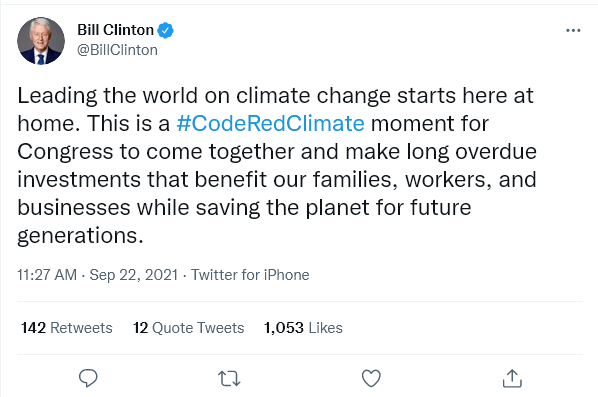The width and height of the screenshot is (598, 397).
Task: View the 142 Retweets list
Action: tap(67, 328)
